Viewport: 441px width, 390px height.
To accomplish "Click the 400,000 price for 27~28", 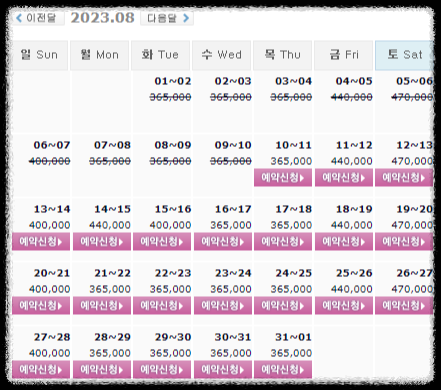I will [x=49, y=353].
